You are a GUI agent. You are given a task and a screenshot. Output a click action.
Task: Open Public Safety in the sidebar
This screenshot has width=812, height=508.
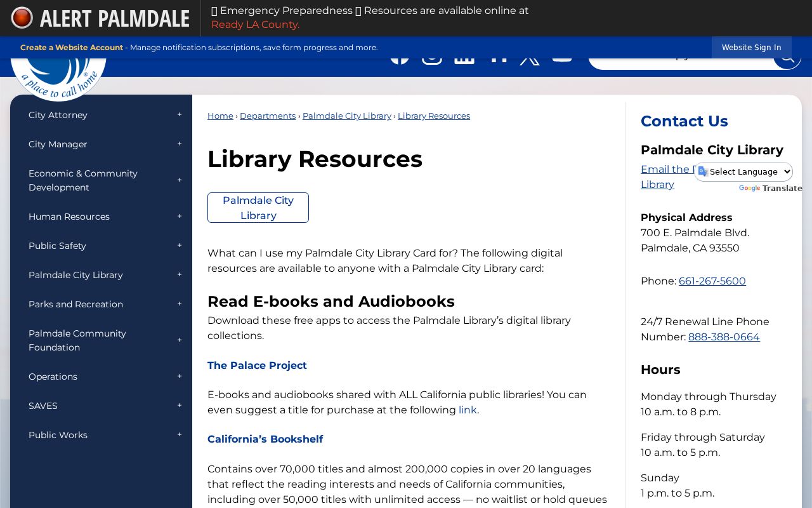(57, 246)
